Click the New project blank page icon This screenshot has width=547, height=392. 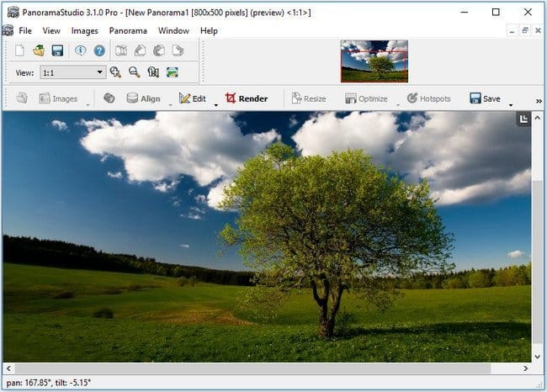click(x=19, y=50)
